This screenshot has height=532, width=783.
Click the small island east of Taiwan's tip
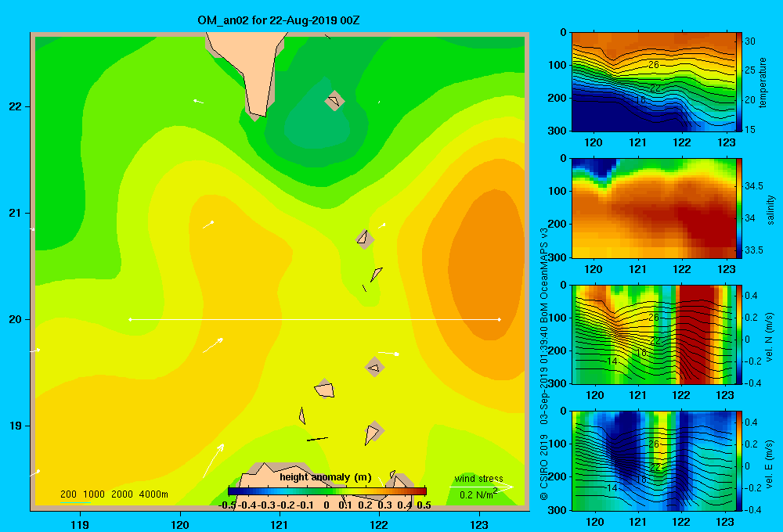pyautogui.click(x=334, y=100)
